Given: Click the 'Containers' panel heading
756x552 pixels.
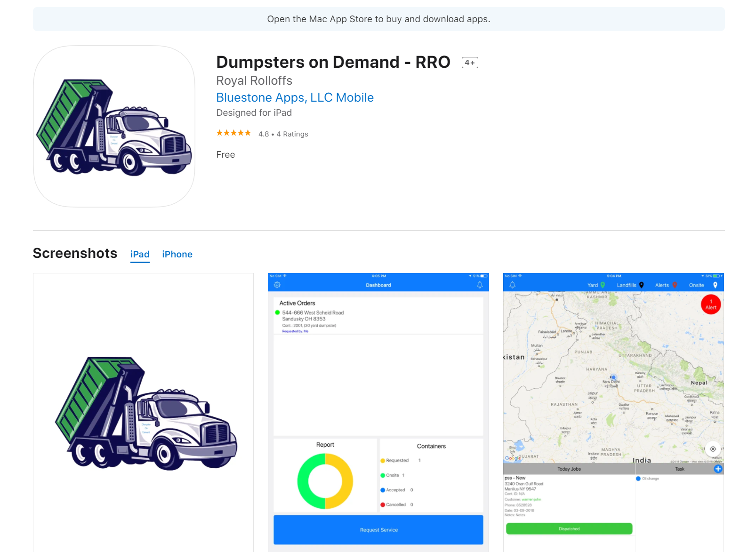Looking at the screenshot, I should (x=431, y=446).
